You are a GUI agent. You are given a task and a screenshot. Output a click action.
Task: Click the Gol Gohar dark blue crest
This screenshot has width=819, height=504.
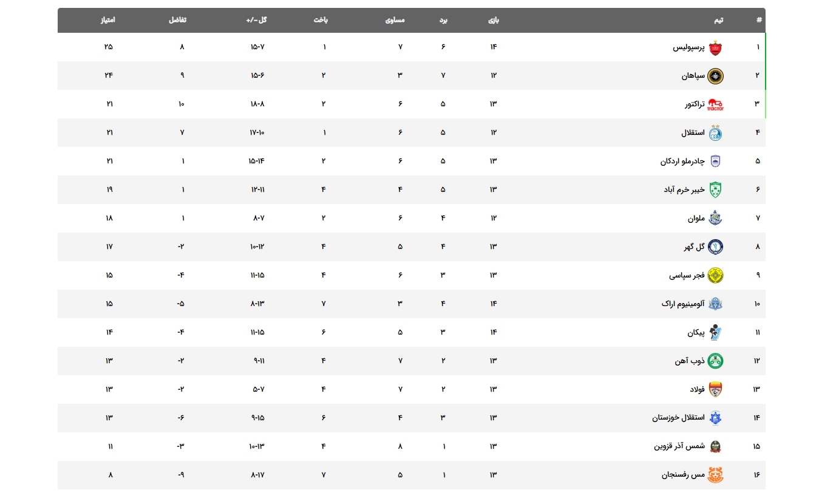(716, 247)
